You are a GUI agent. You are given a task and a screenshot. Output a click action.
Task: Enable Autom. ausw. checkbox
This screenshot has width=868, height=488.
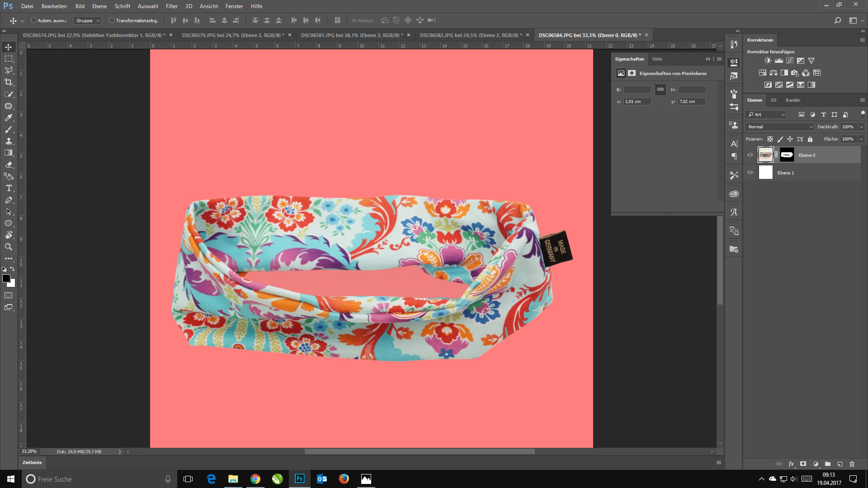pyautogui.click(x=34, y=20)
